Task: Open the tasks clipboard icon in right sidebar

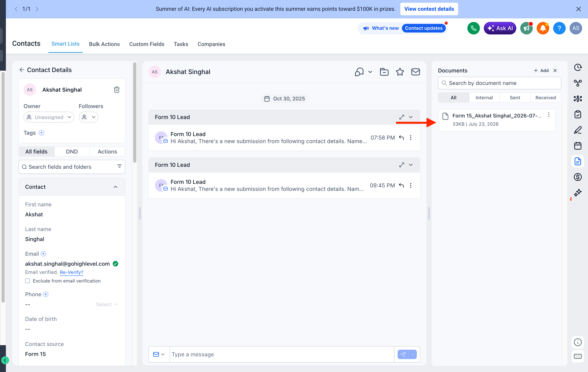Action: tap(577, 114)
